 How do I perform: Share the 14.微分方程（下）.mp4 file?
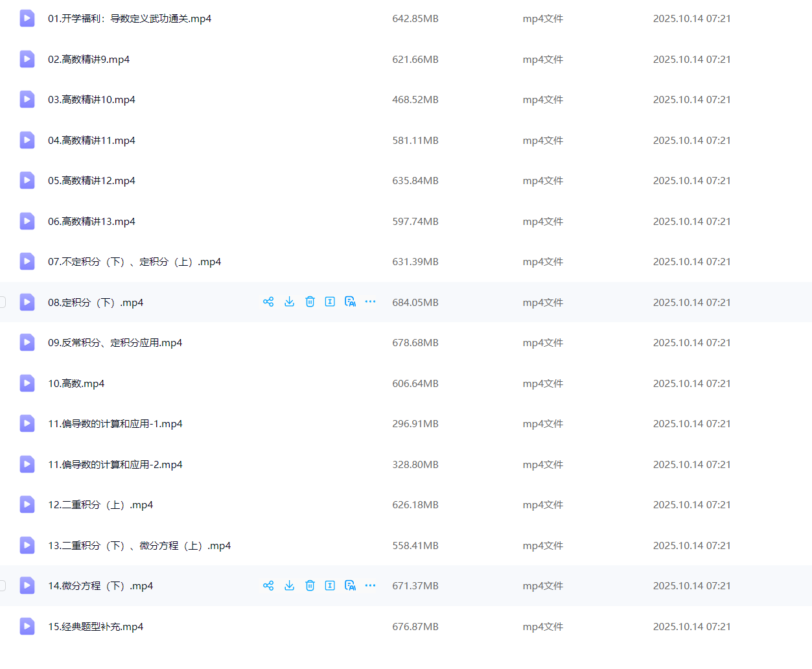tap(268, 586)
